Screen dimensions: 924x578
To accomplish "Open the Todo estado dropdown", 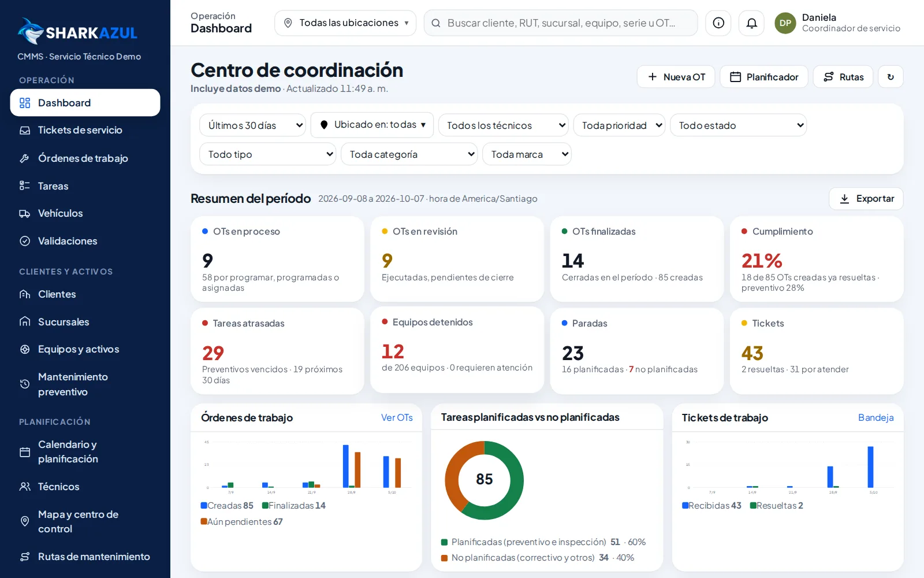I will point(738,125).
